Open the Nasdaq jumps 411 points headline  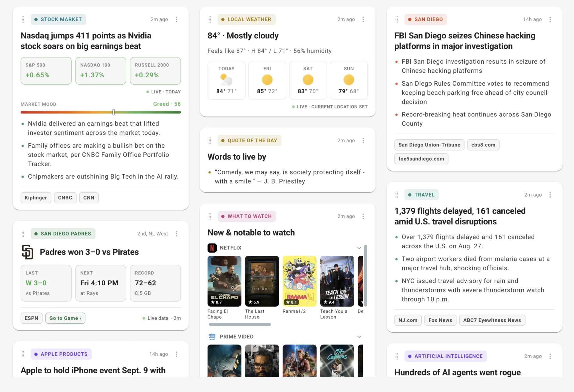pyautogui.click(x=86, y=41)
